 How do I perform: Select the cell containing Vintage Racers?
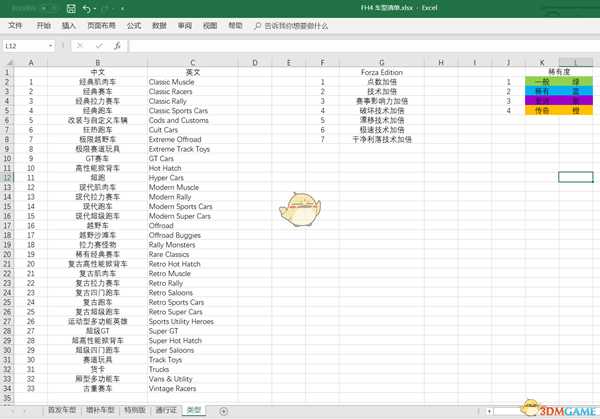[192, 388]
